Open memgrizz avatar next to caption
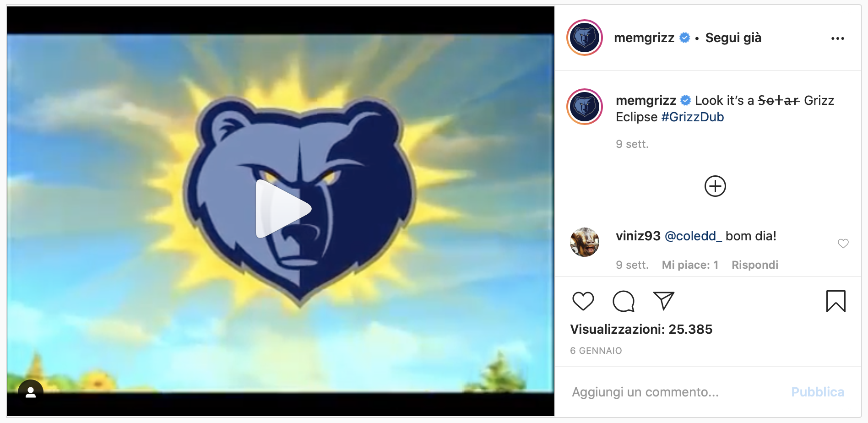Image resolution: width=868 pixels, height=423 pixels. pos(585,107)
